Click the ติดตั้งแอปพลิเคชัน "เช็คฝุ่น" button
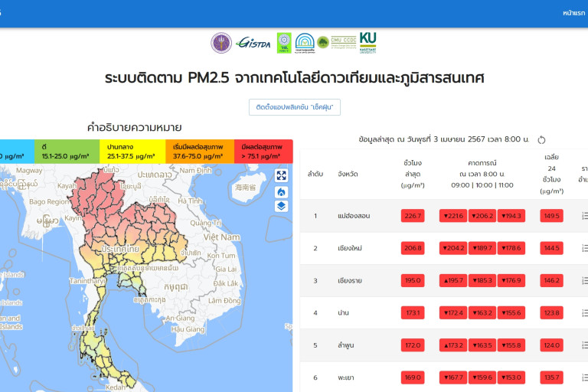 (x=295, y=107)
